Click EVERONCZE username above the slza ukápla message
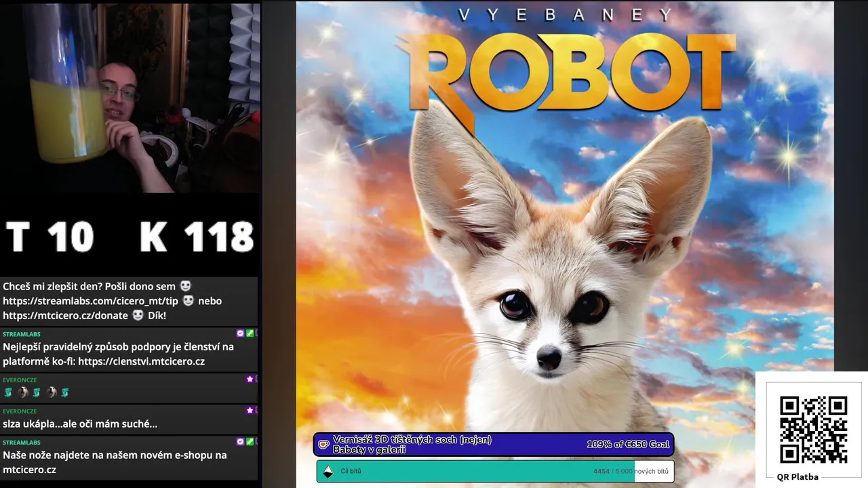The height and width of the screenshot is (488, 868). click(x=20, y=411)
